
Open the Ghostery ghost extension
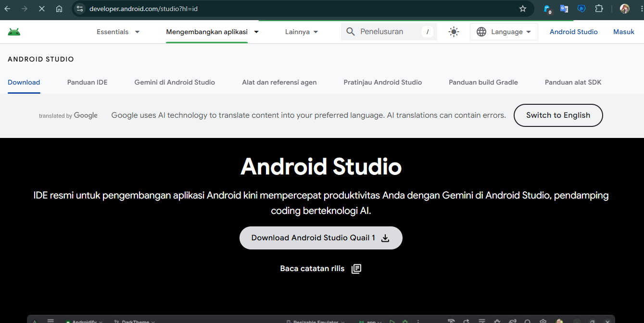coord(547,9)
